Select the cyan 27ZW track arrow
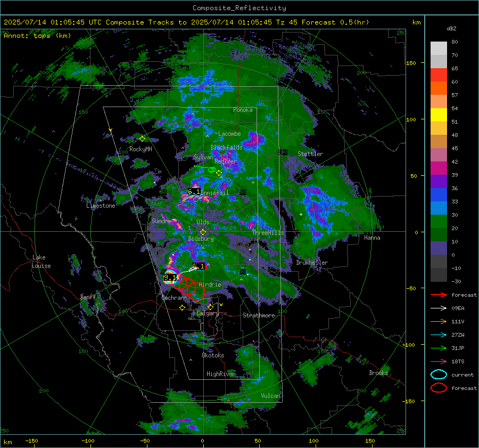The image size is (479, 448). coord(439,335)
